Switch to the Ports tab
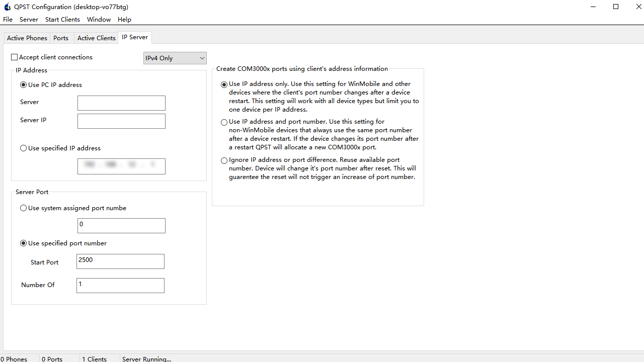 point(61,38)
